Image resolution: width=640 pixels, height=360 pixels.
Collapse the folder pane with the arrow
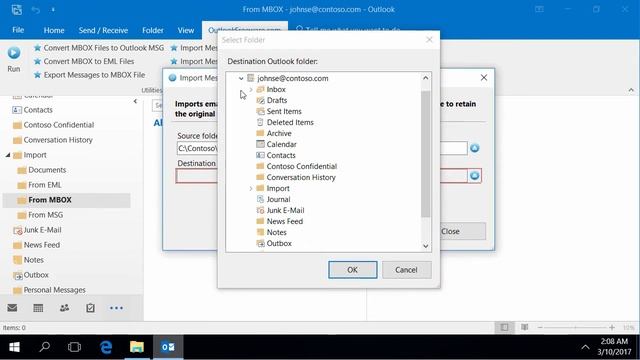click(x=135, y=101)
